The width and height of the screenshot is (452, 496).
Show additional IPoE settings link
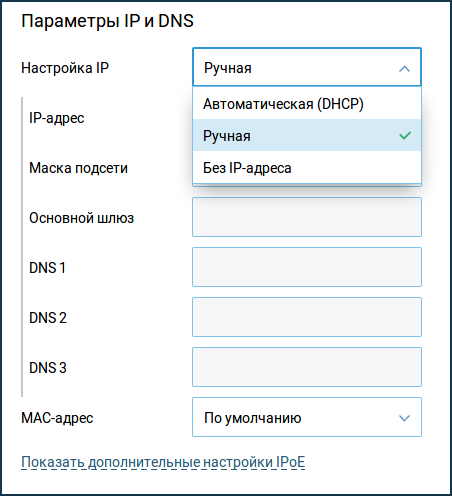[x=163, y=462]
